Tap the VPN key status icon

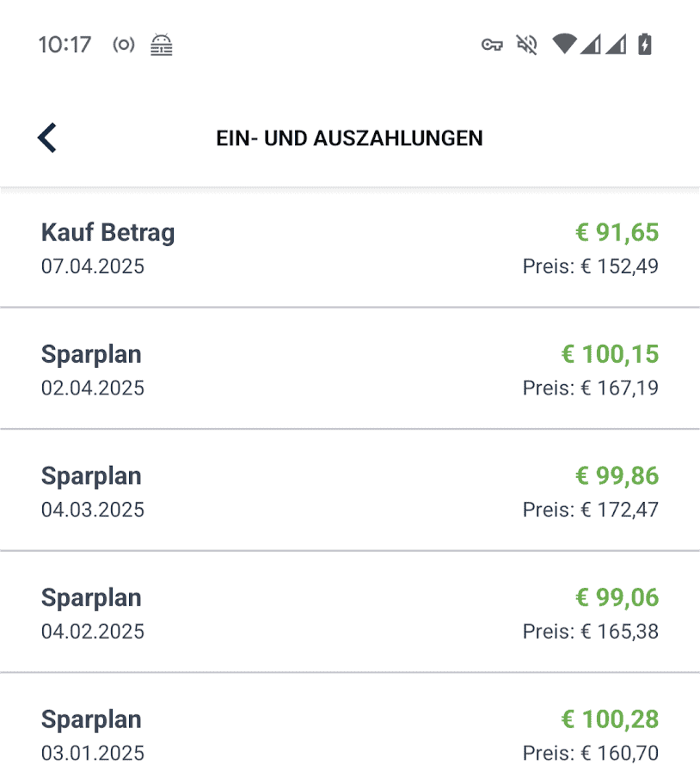click(492, 45)
